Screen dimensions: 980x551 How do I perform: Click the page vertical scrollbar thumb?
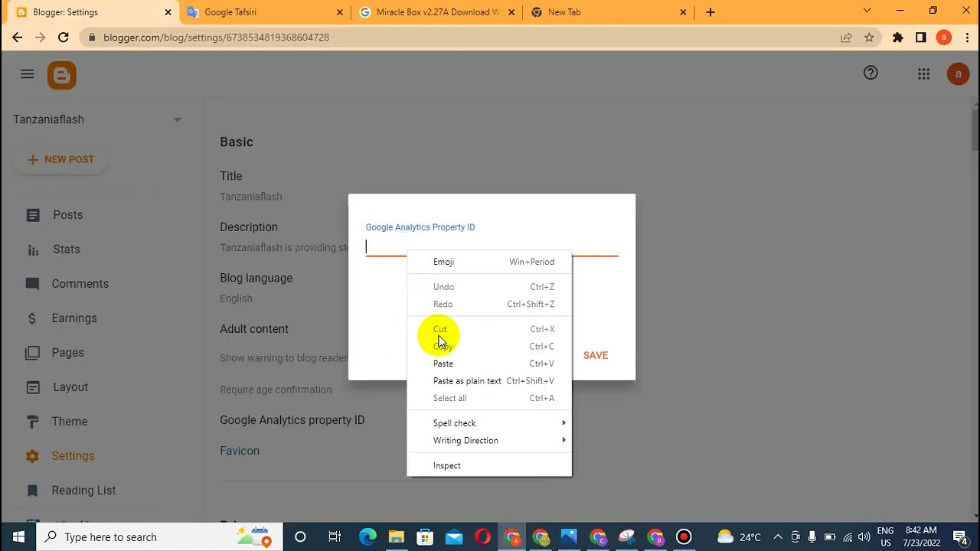pyautogui.click(x=975, y=130)
